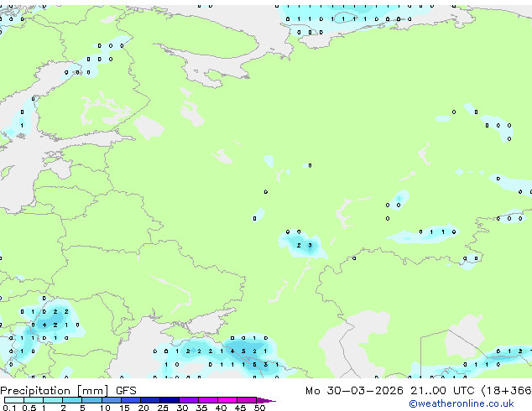
Task: Click the legend label "20"
Action: pyautogui.click(x=143, y=408)
